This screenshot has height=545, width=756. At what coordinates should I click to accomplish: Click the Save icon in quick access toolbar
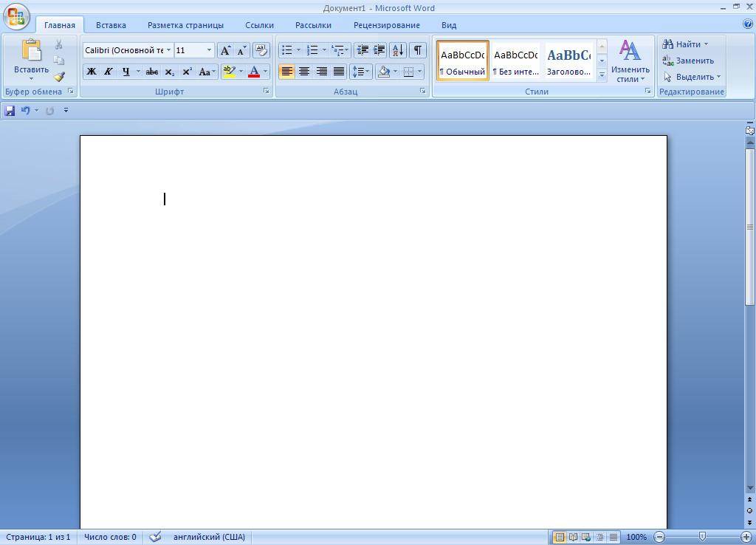click(10, 111)
